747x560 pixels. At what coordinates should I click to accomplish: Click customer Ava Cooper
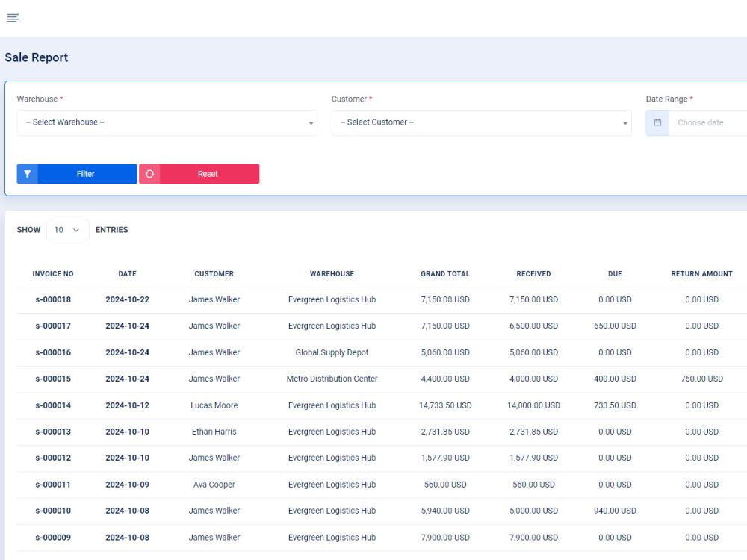click(x=214, y=485)
